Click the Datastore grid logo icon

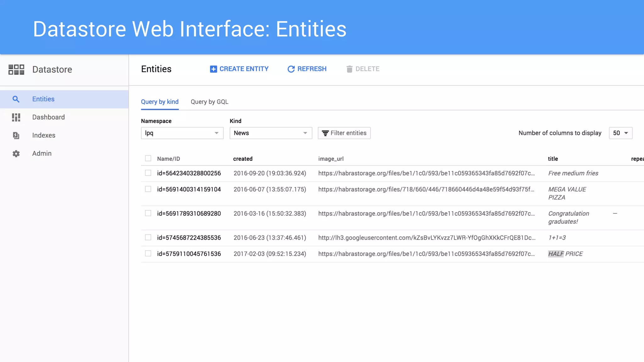16,69
